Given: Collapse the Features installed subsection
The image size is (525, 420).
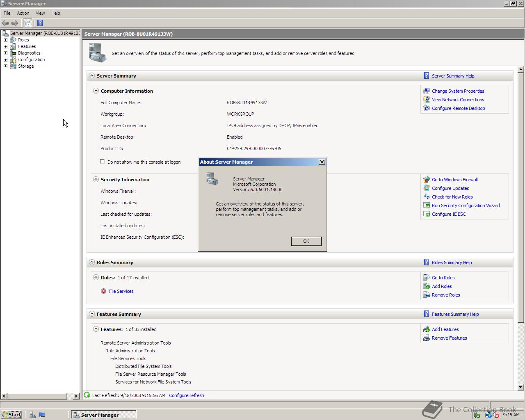Looking at the screenshot, I should [96, 329].
